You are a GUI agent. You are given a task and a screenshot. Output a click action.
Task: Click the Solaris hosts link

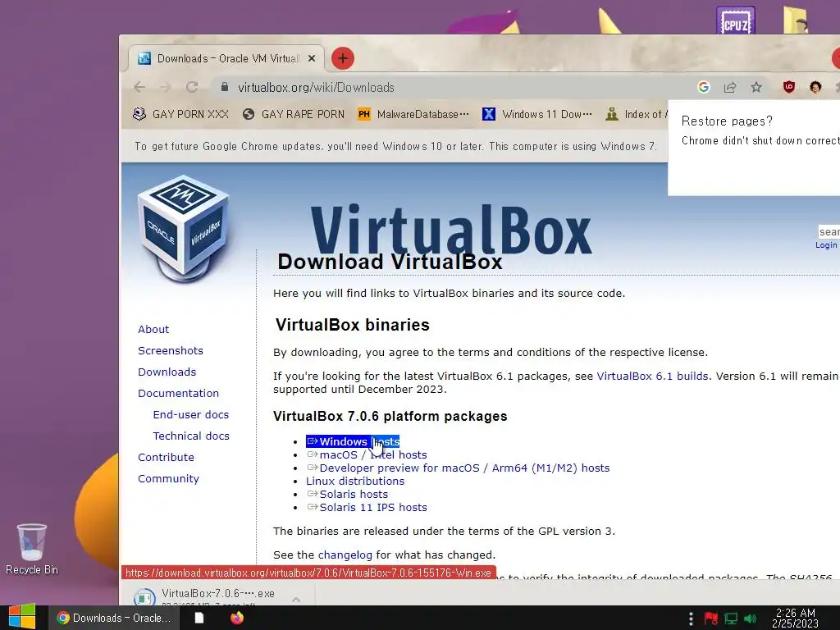point(347,494)
